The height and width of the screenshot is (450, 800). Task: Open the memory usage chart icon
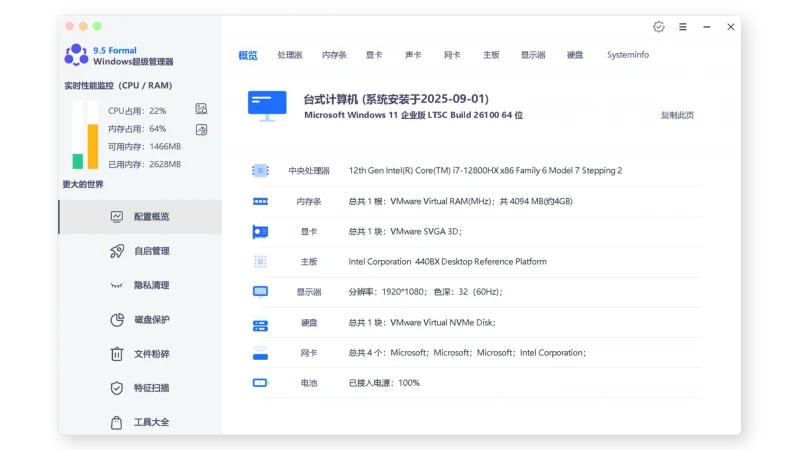(202, 130)
